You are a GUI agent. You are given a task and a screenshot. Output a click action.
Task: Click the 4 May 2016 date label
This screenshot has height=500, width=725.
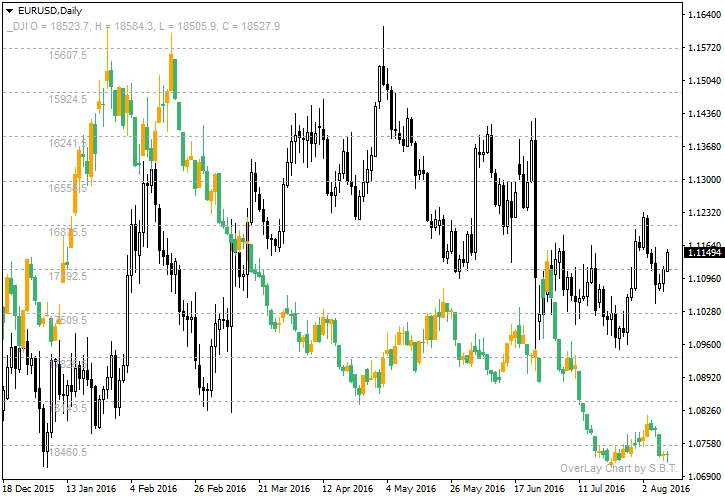coord(411,489)
